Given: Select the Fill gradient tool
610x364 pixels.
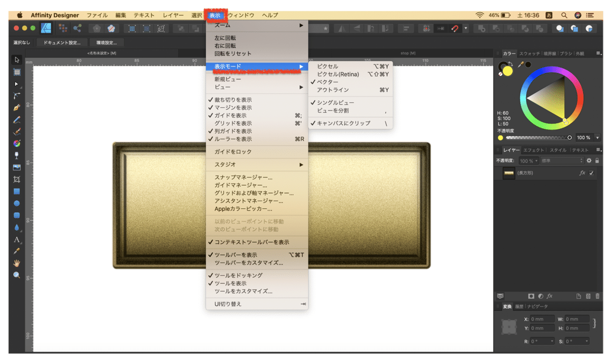Looking at the screenshot, I should [x=17, y=144].
